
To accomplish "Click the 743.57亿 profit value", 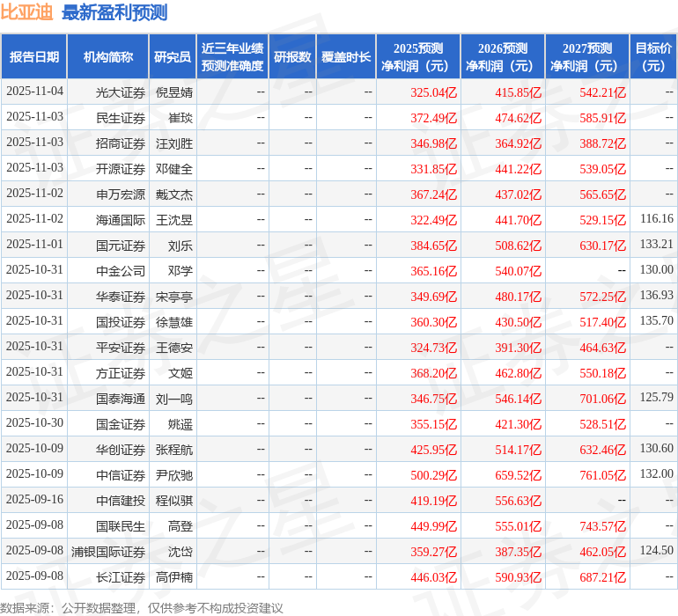I will (x=603, y=525).
